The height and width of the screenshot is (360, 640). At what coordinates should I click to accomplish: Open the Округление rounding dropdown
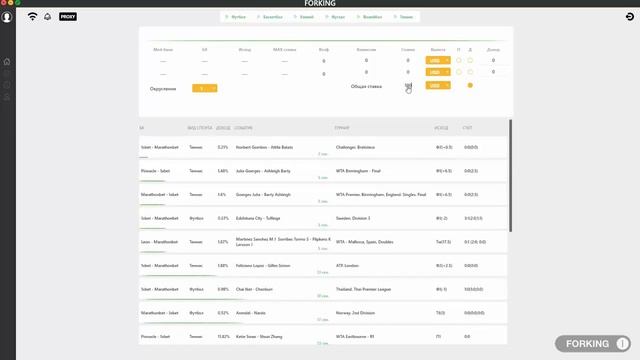click(204, 89)
